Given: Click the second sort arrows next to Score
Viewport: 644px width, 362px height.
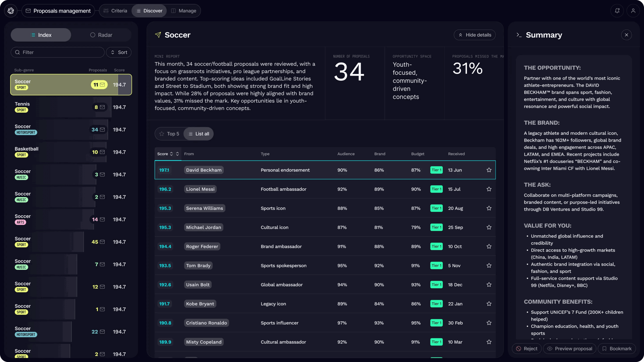Looking at the screenshot, I should point(177,154).
